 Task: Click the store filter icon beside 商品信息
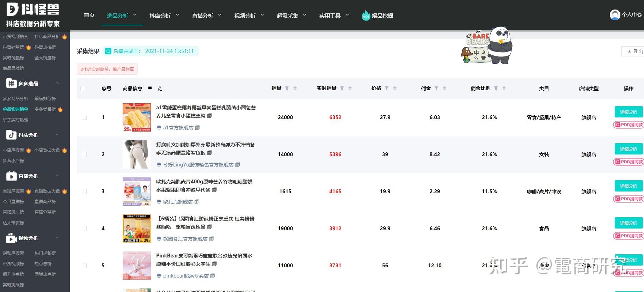[150, 89]
